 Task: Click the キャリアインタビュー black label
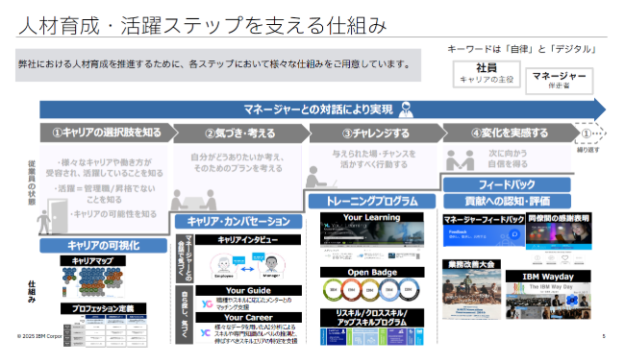[248, 239]
